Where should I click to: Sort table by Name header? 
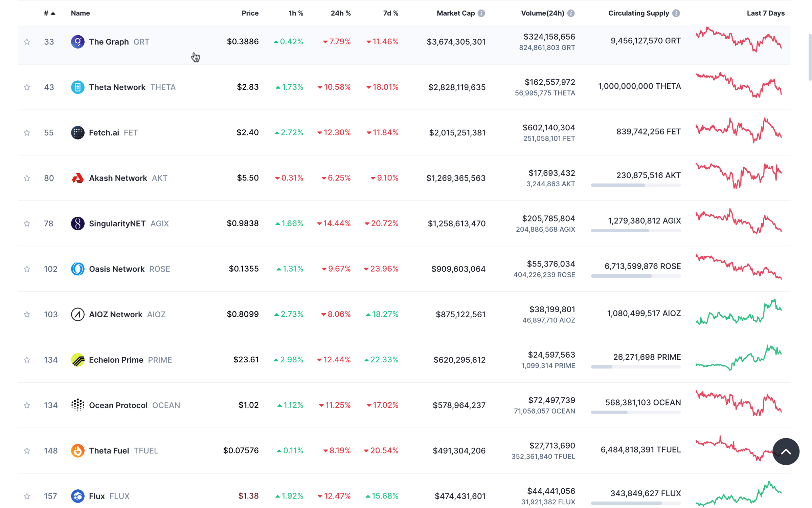pyautogui.click(x=80, y=13)
